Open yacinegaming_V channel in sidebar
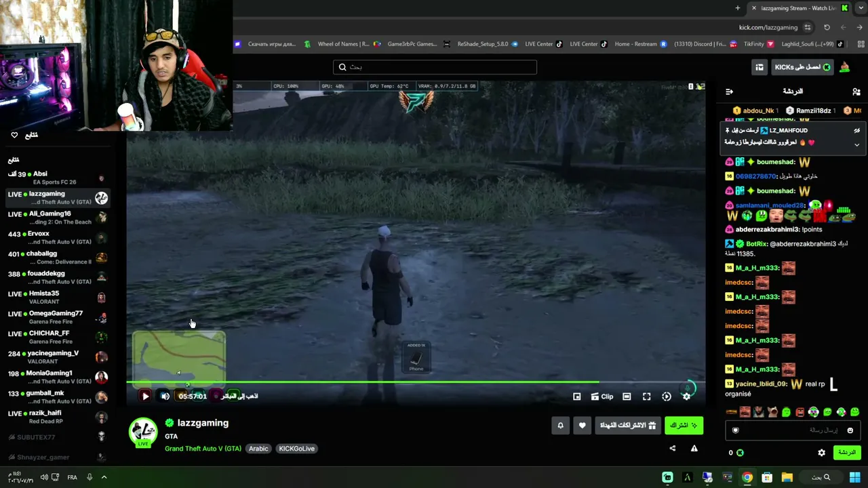 click(58, 357)
